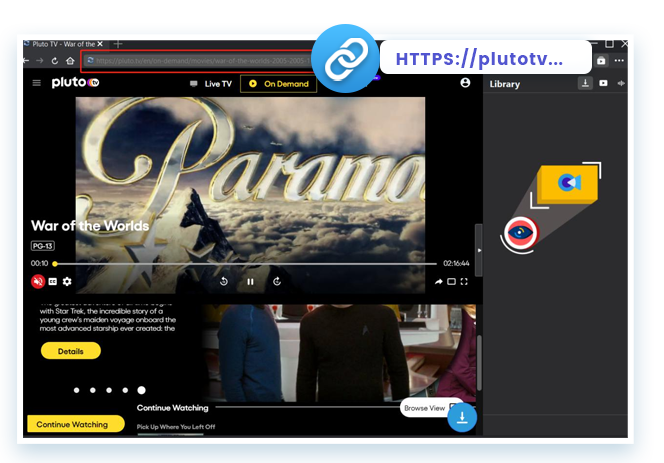This screenshot has width=664, height=463.
Task: Click the yellow playhead at 00:10
Action: 55,263
